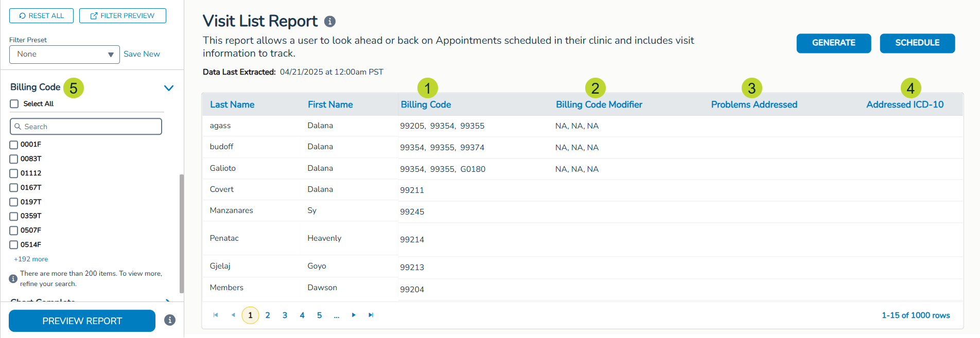Select the 0514F billing code checkbox
The width and height of the screenshot is (980, 338).
pos(14,245)
